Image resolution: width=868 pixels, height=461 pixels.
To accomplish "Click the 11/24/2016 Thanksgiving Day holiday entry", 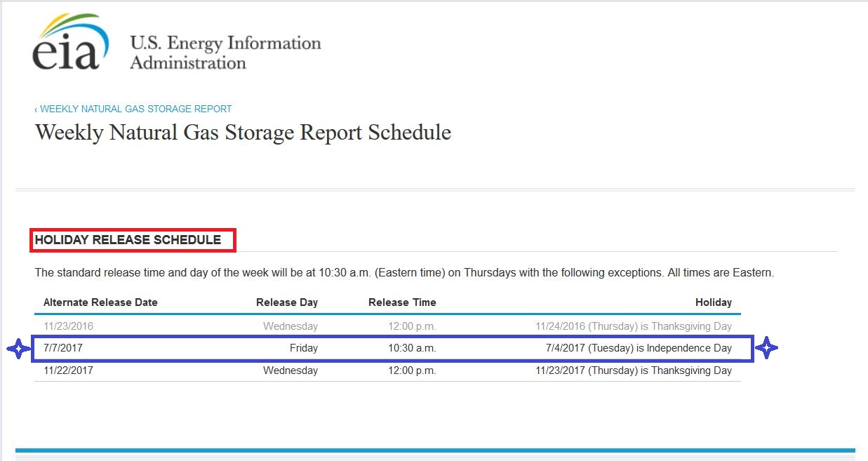I will [x=633, y=326].
